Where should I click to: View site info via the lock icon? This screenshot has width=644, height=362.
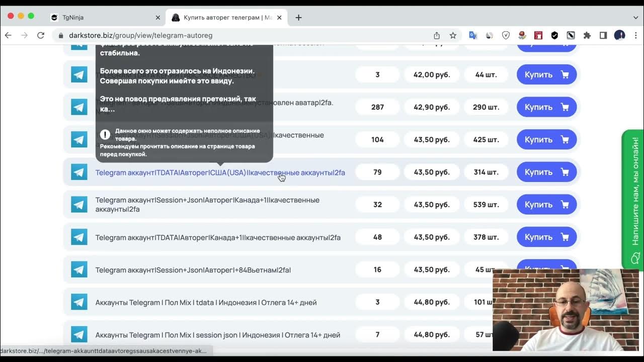(61, 36)
